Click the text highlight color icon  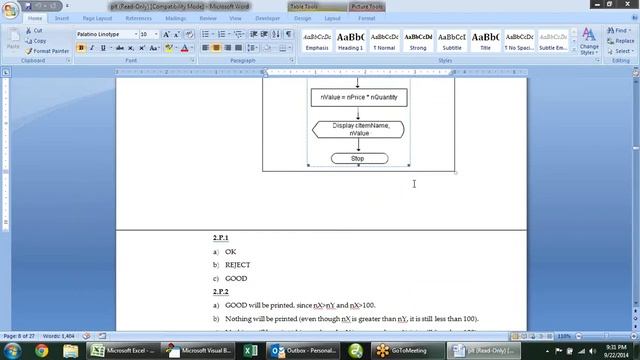point(168,48)
